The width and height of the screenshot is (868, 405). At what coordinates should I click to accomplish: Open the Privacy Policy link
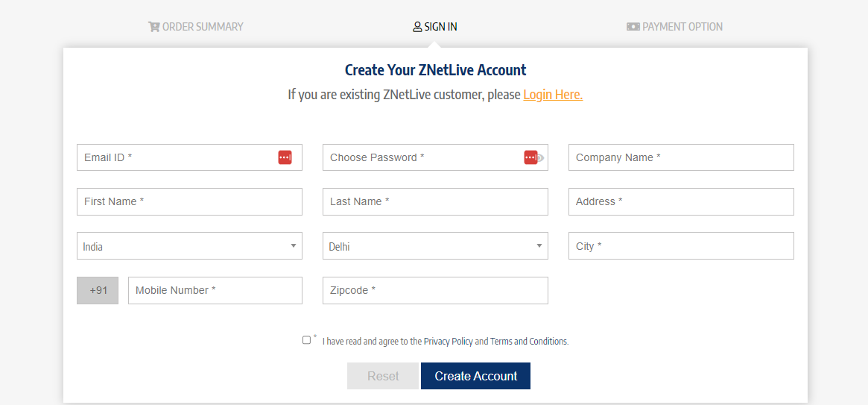[x=448, y=342]
